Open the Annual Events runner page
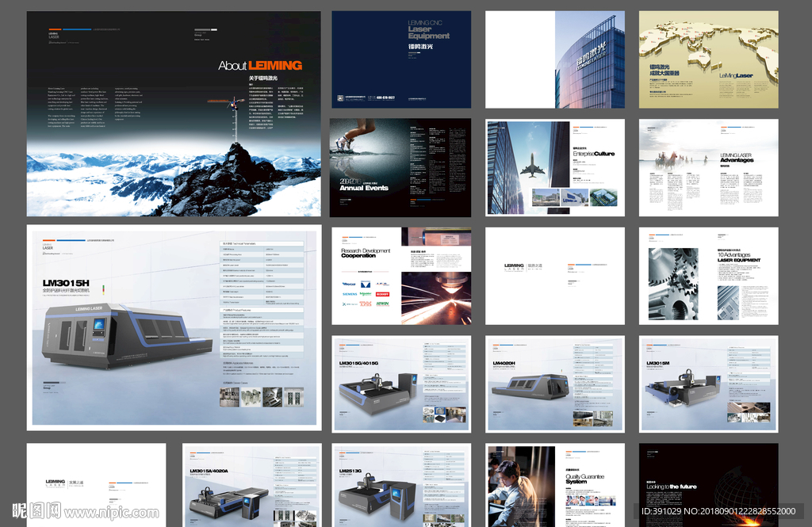Viewport: 812px width, 527px height. pos(400,167)
